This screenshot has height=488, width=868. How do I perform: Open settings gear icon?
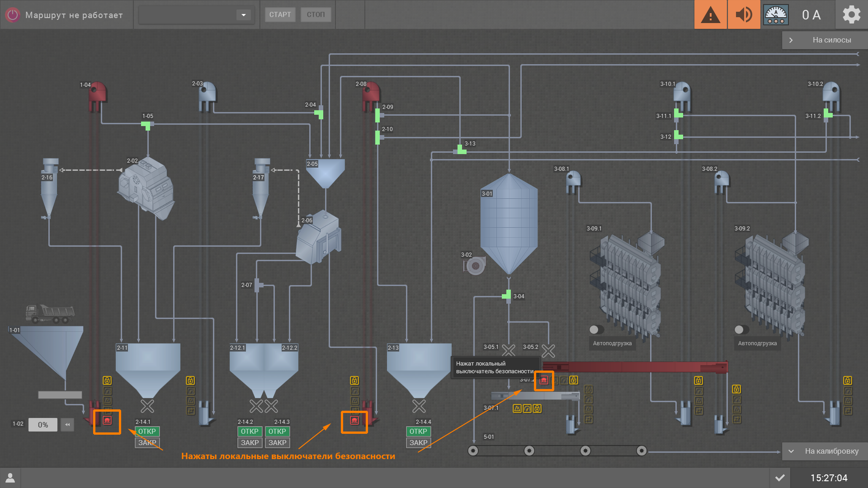(851, 15)
